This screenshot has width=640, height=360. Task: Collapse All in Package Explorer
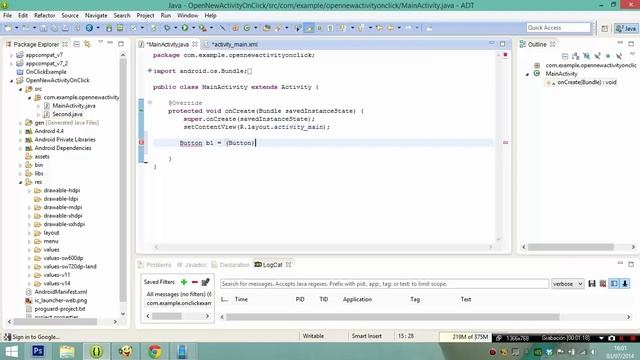76,44
